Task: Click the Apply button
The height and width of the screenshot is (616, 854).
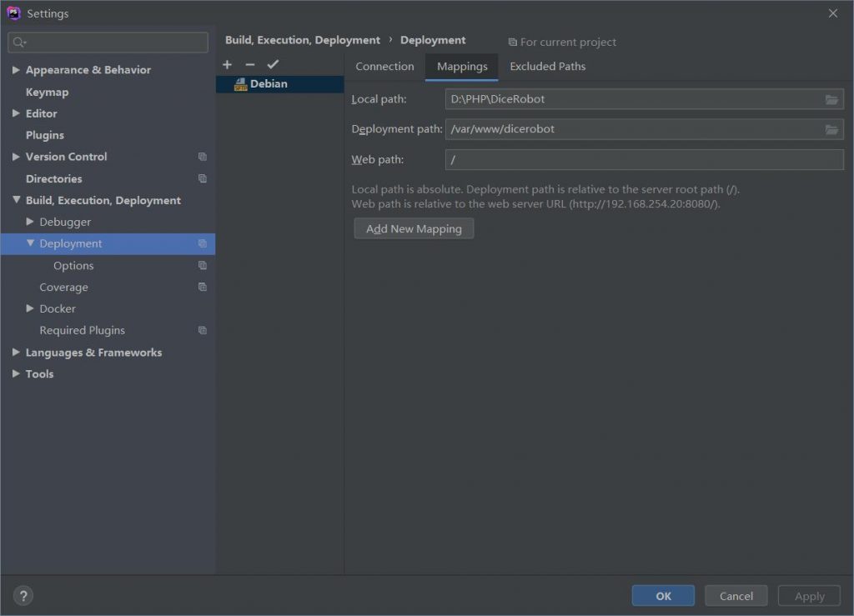Action: click(x=809, y=596)
